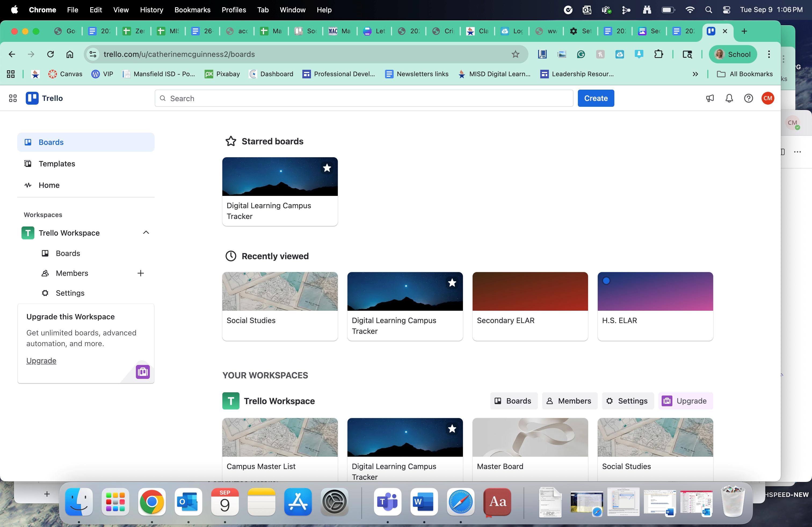Bookmark this page with Chrome's star icon
This screenshot has width=812, height=527.
click(515, 54)
